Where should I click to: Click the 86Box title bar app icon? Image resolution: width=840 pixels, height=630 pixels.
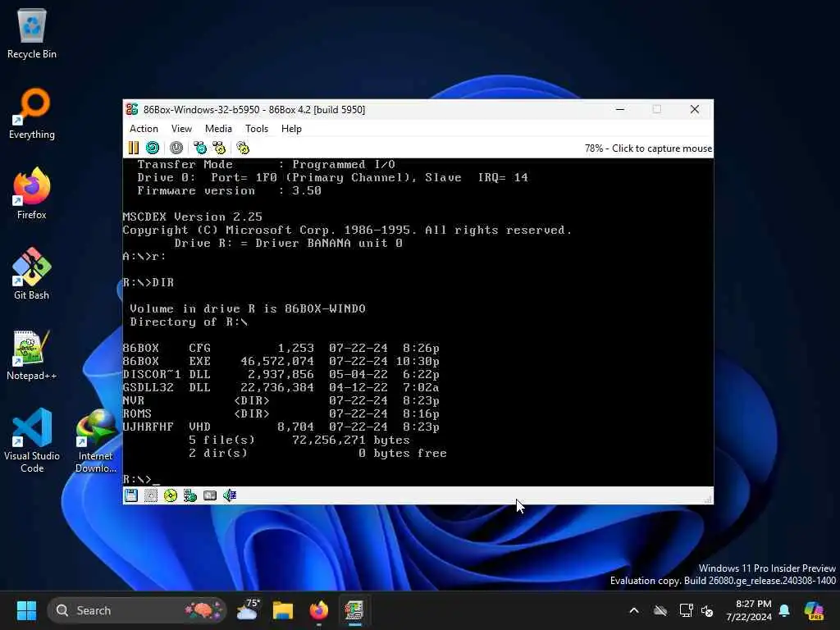click(132, 109)
